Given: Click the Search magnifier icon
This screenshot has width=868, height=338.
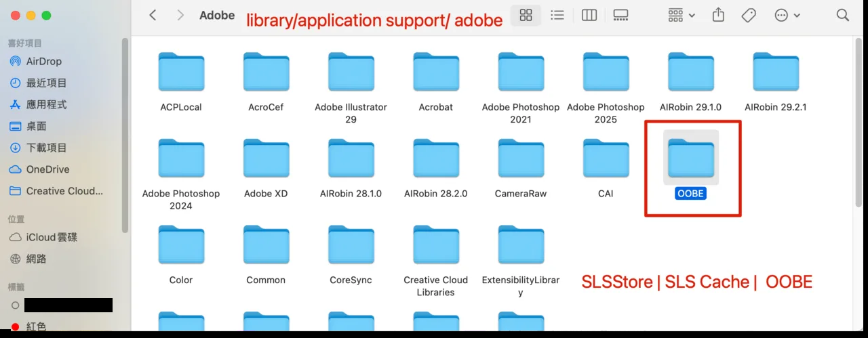Looking at the screenshot, I should tap(842, 15).
